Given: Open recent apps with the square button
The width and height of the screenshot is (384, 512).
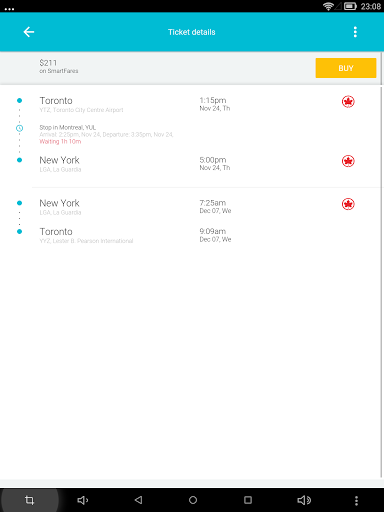Looking at the screenshot, I should pyautogui.click(x=248, y=500).
